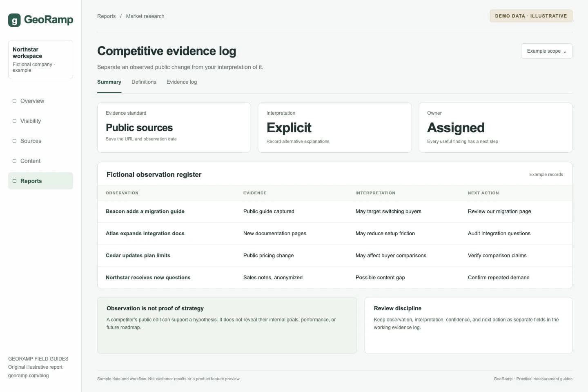Click 'Verify comparison claims' action
Screen dimensions: 588x392
pos(497,256)
